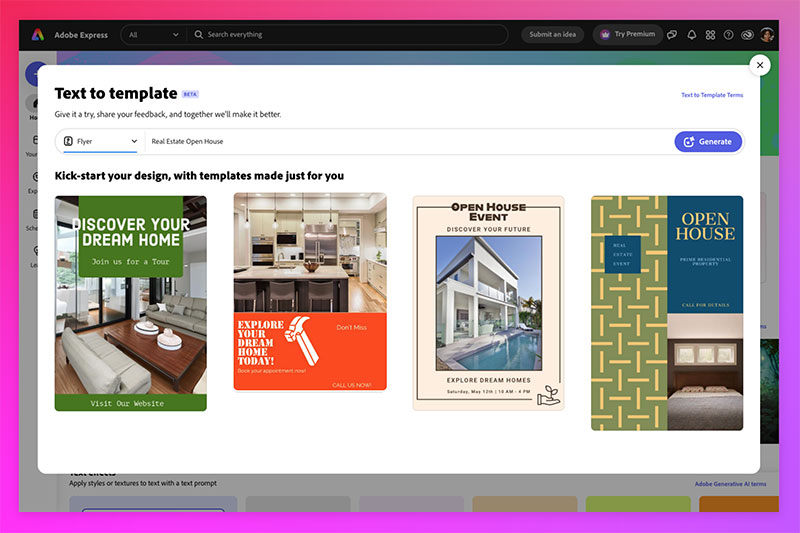Click the Try Premium button
This screenshot has height=533, width=800.
[627, 34]
